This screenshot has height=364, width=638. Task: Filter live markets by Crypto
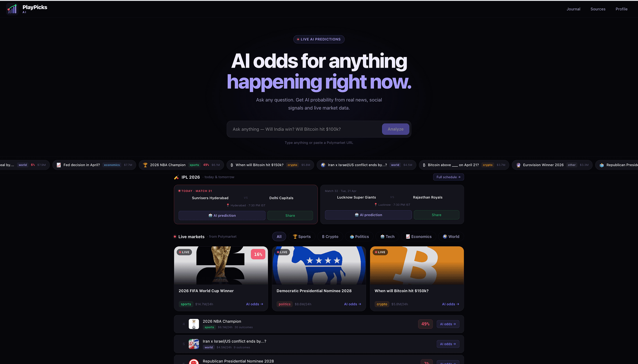pyautogui.click(x=330, y=237)
